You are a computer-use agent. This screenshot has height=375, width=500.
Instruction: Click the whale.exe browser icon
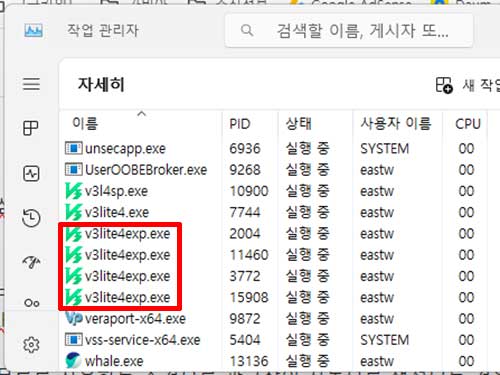coord(73,361)
